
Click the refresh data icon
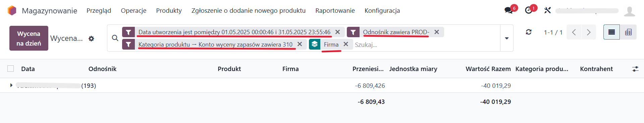529,32
